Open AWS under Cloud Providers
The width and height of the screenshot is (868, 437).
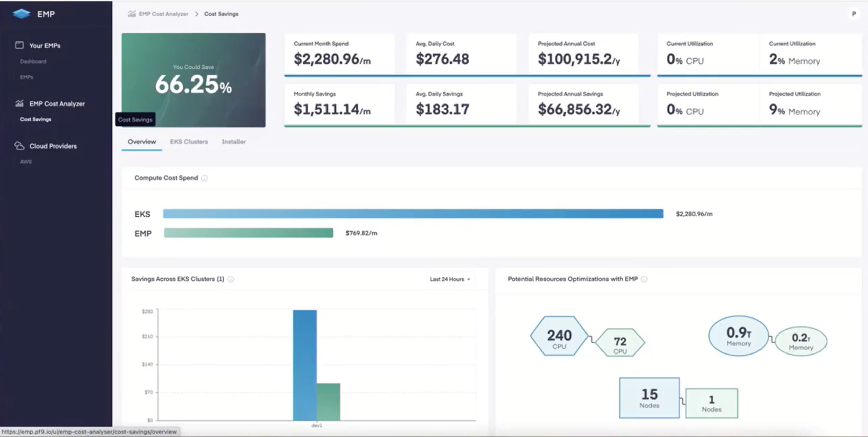click(x=26, y=162)
